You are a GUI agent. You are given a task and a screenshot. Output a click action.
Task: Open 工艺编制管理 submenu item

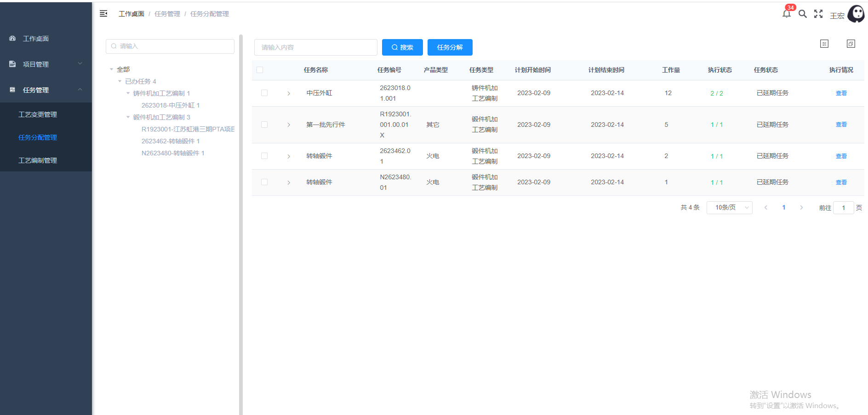pos(46,160)
